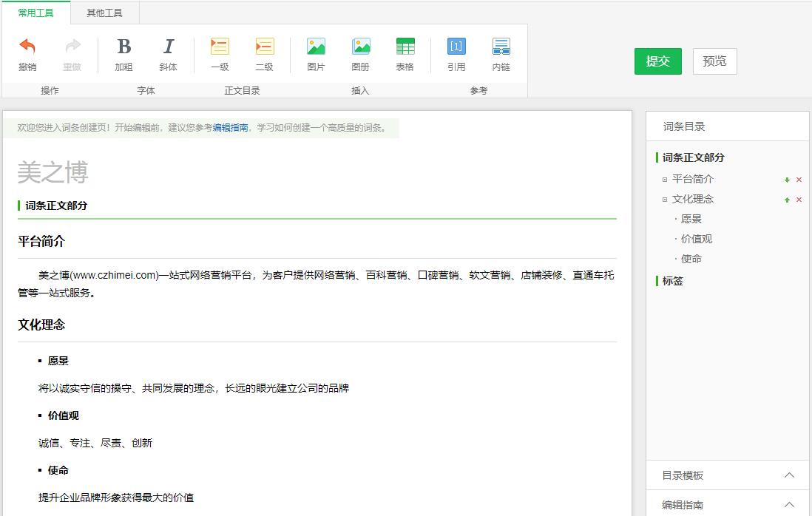This screenshot has height=516, width=812.
Task: Jump to 词条正文部分 in the catalog
Action: 693,157
